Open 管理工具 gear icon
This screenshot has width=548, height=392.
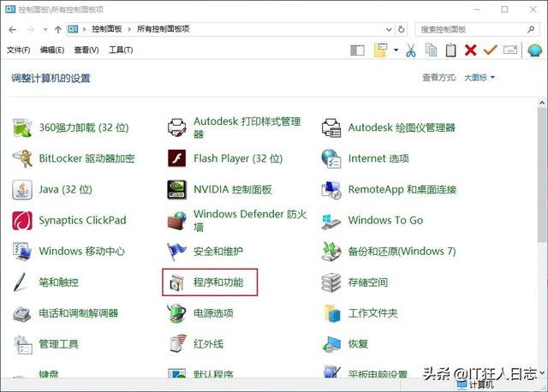coord(22,344)
